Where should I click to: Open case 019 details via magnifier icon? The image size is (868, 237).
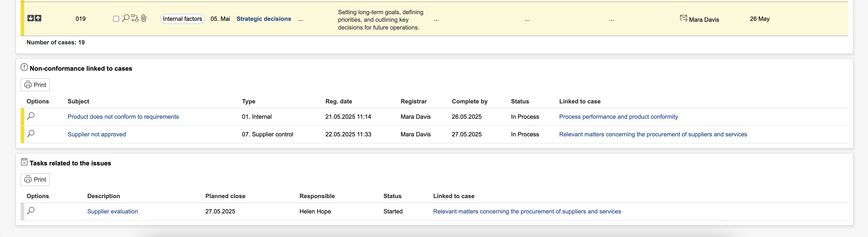(125, 18)
